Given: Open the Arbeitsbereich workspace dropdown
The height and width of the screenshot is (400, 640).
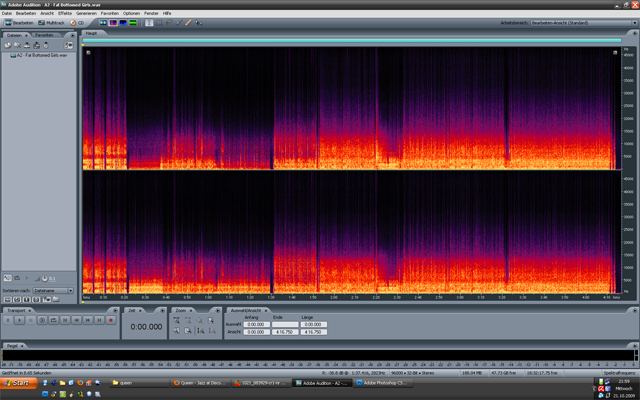Looking at the screenshot, I should pos(584,23).
